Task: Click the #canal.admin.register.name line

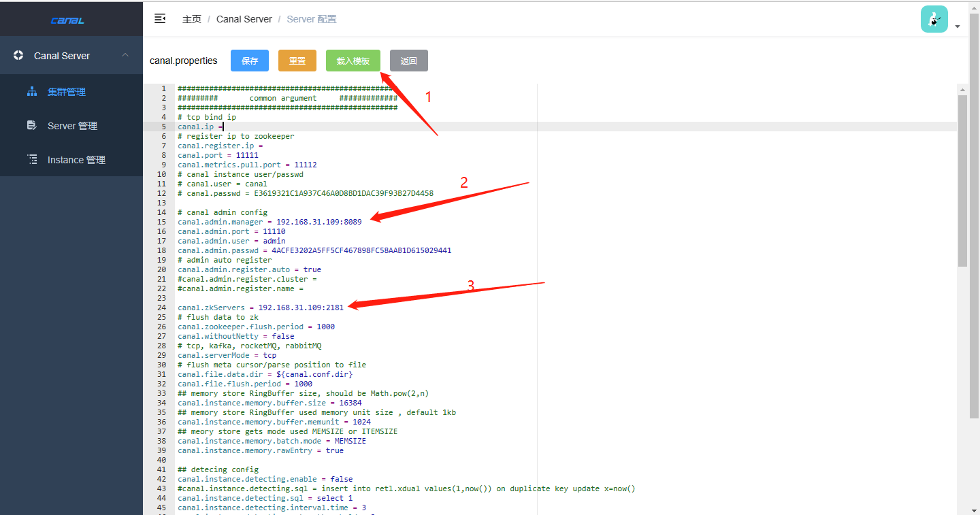Action: tap(240, 288)
